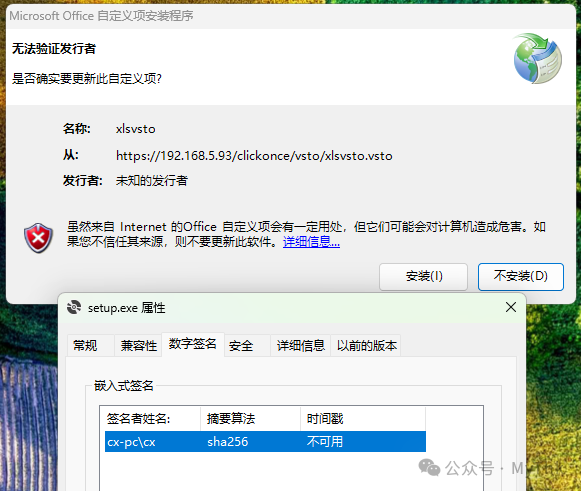
Task: Click the 时间戳 column header
Action: click(363, 419)
